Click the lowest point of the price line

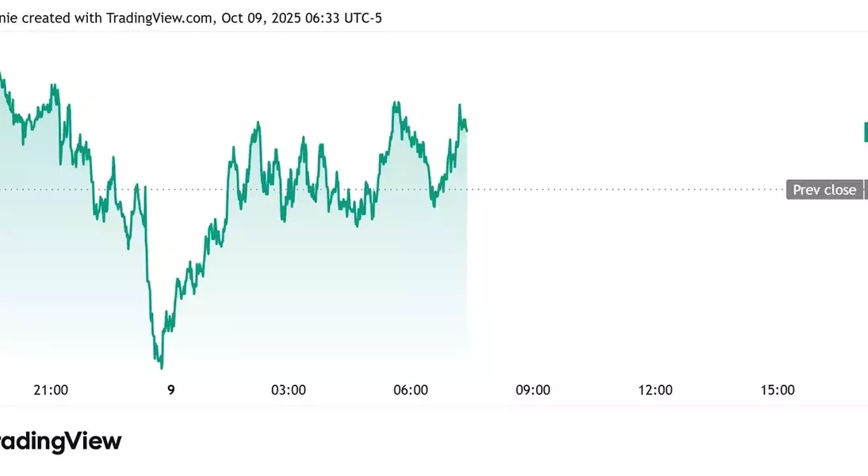(162, 367)
